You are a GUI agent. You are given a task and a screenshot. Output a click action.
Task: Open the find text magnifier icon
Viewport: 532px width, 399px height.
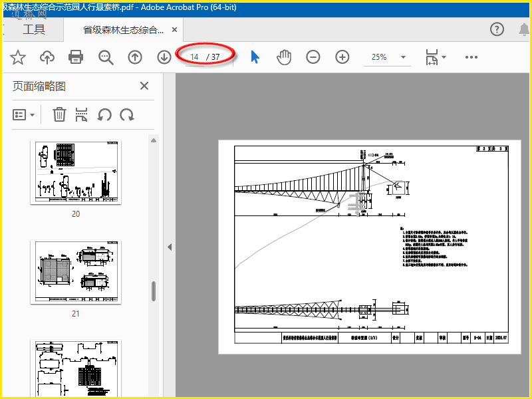(106, 57)
